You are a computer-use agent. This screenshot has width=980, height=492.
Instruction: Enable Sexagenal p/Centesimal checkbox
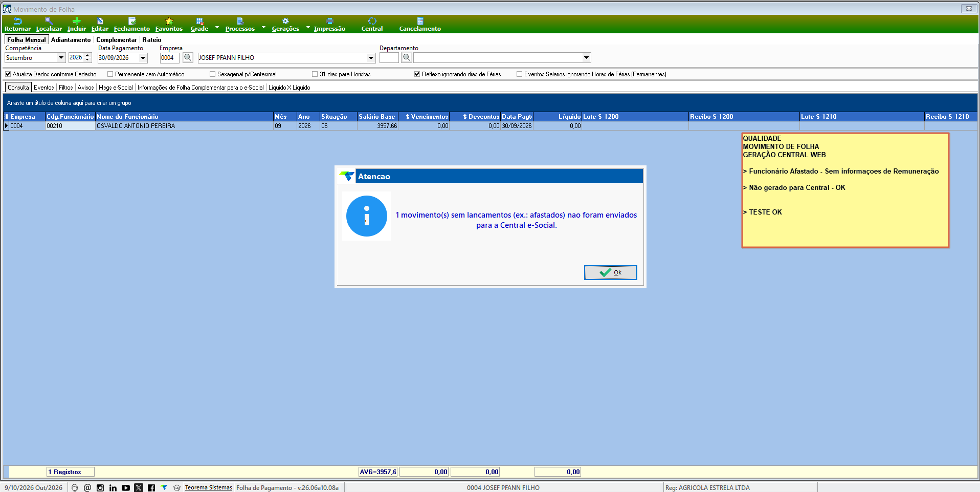click(212, 74)
